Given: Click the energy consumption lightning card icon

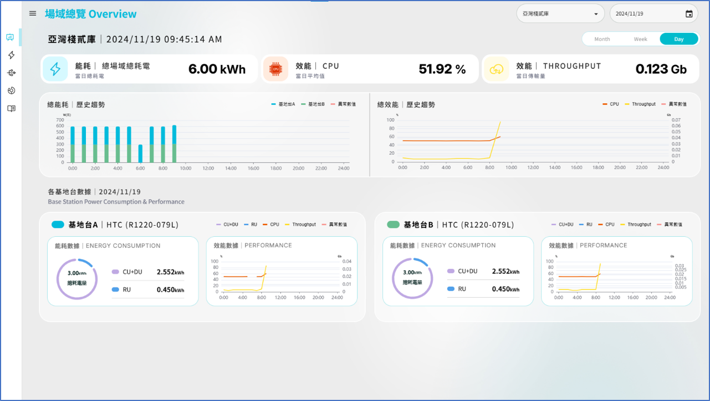Looking at the screenshot, I should (56, 69).
